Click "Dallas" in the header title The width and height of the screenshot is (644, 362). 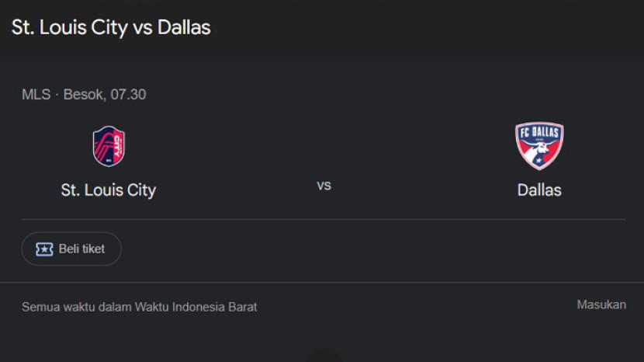coord(184,27)
